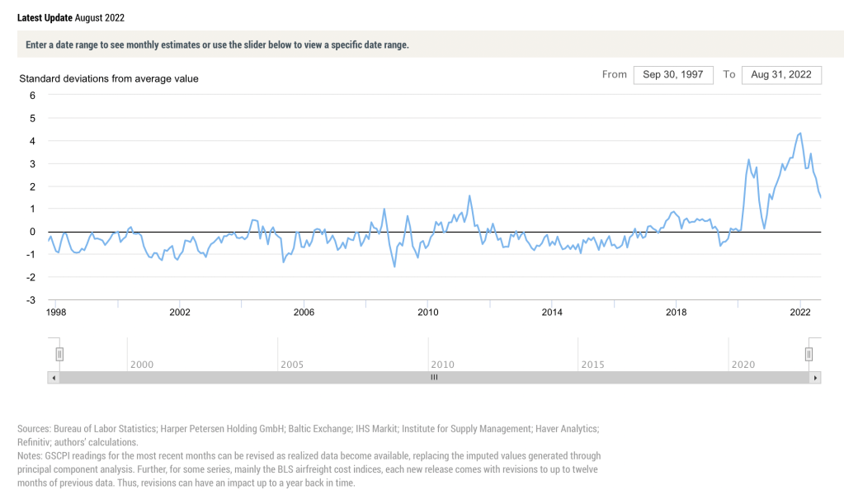Click the grip icon on the horizontal scrollbar
Screen dimensions: 844x504
tap(434, 378)
